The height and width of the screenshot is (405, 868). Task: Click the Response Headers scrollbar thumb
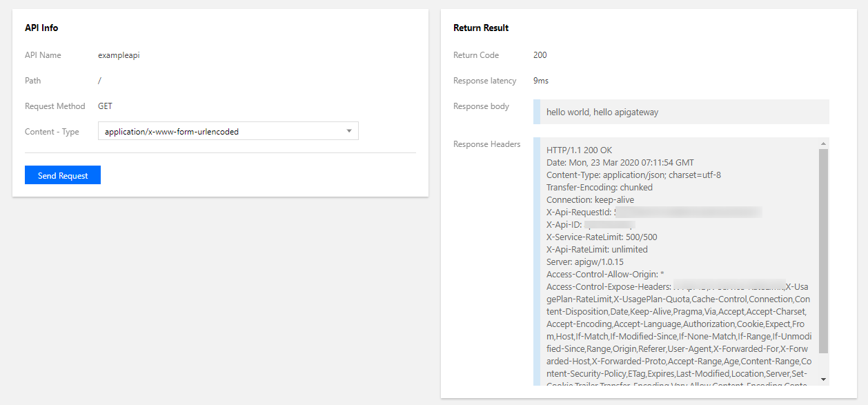click(823, 248)
